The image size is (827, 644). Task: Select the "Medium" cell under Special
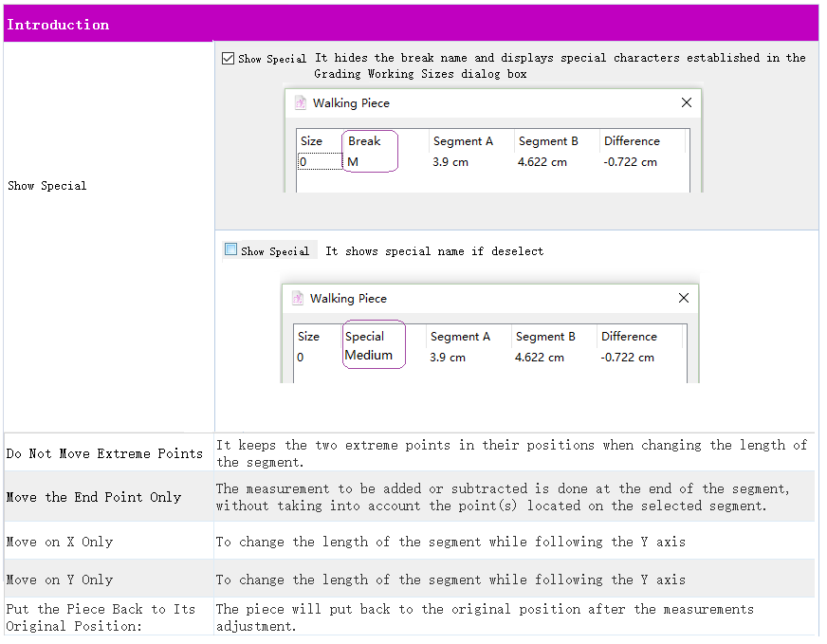point(368,356)
